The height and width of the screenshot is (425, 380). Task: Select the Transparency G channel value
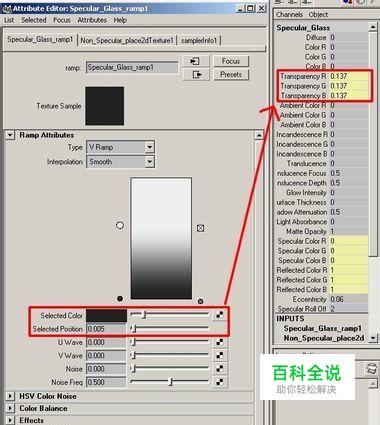(x=349, y=86)
